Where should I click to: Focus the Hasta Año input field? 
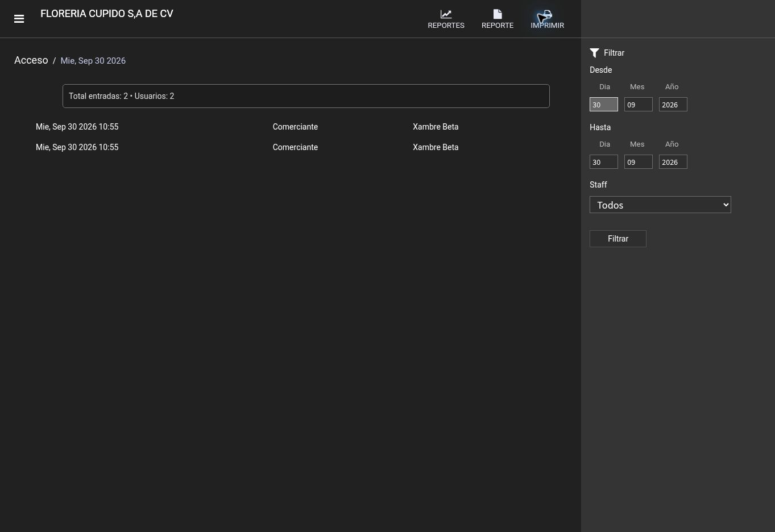point(673,162)
